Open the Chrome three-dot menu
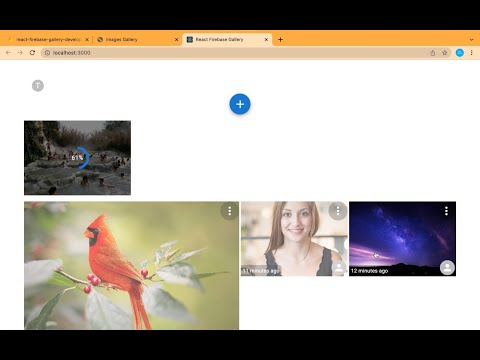 [x=472, y=53]
